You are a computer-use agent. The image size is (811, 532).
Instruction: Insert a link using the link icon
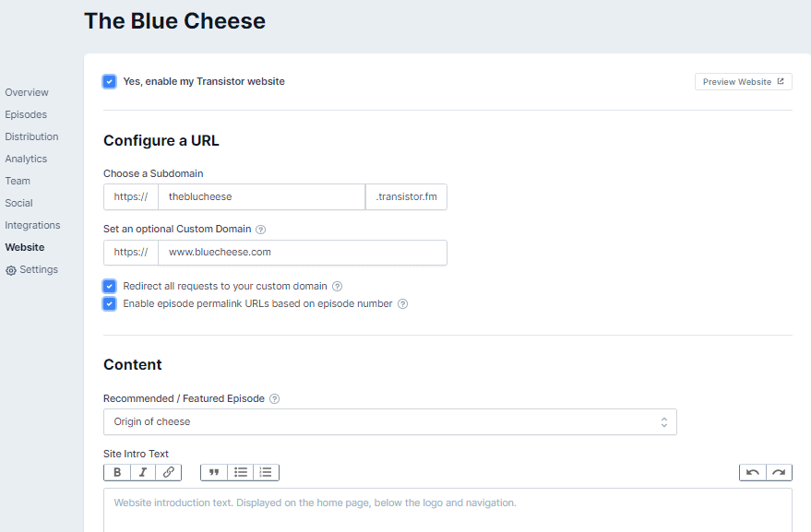click(x=168, y=472)
